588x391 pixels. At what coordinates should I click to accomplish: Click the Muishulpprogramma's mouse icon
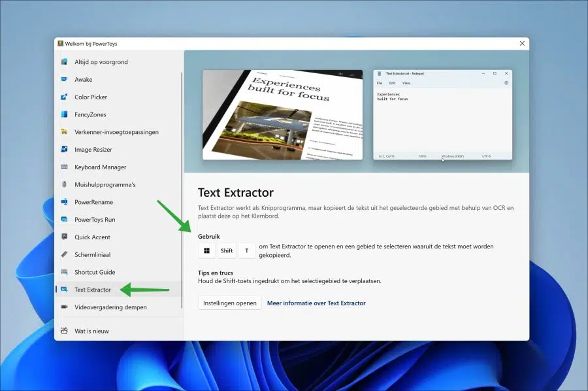(x=64, y=184)
